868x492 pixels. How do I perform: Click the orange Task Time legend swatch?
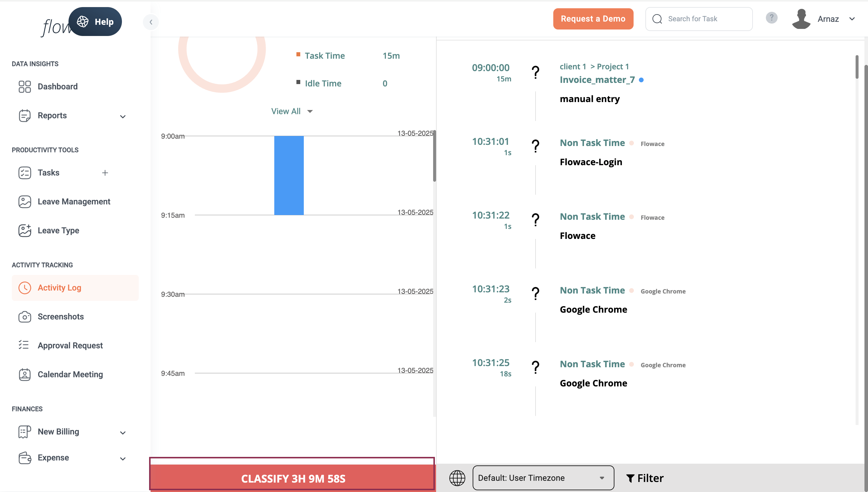click(x=298, y=54)
